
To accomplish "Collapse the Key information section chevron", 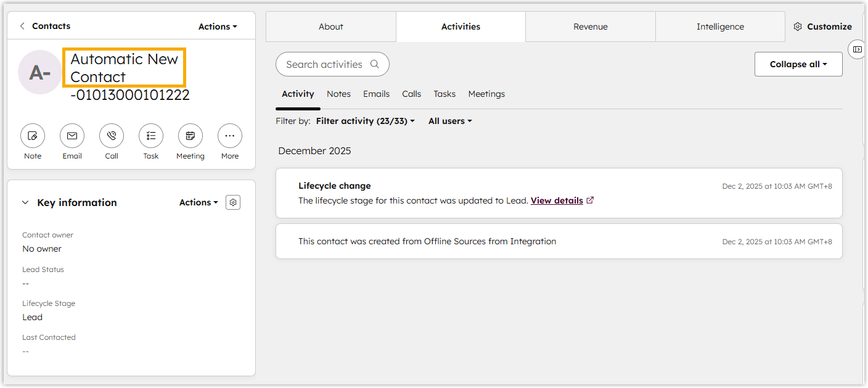I will pos(25,202).
